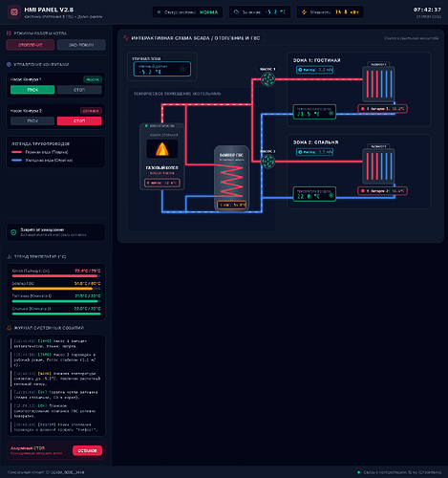Viewport: 448px width, 478px height.
Task: Click the green ПУСК for circuit 1
Action: coord(32,90)
